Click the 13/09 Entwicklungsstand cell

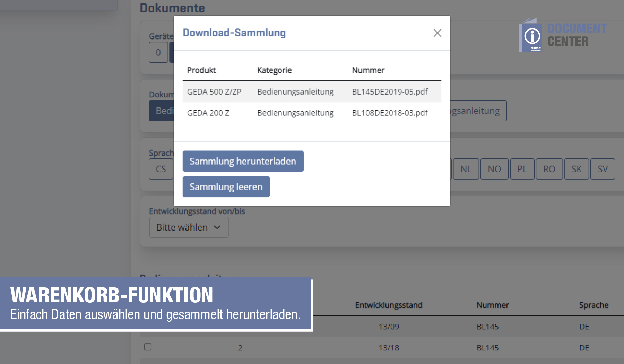pos(389,327)
